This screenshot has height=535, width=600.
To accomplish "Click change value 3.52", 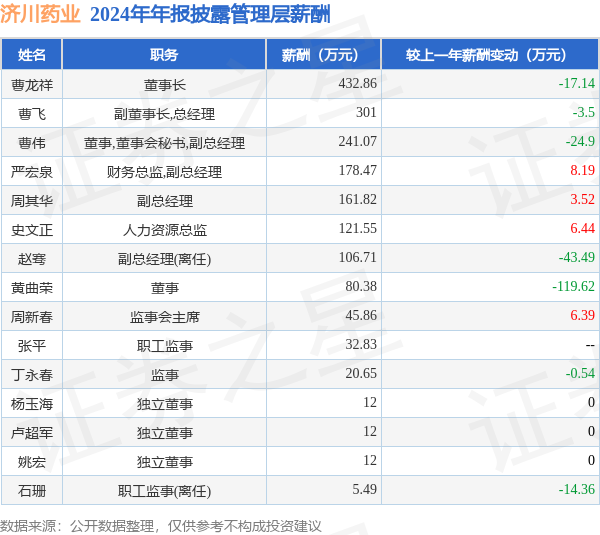I will (582, 199).
